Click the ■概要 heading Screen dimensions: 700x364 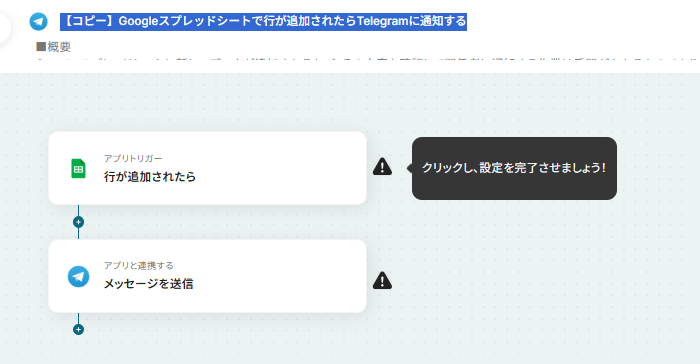[x=54, y=47]
